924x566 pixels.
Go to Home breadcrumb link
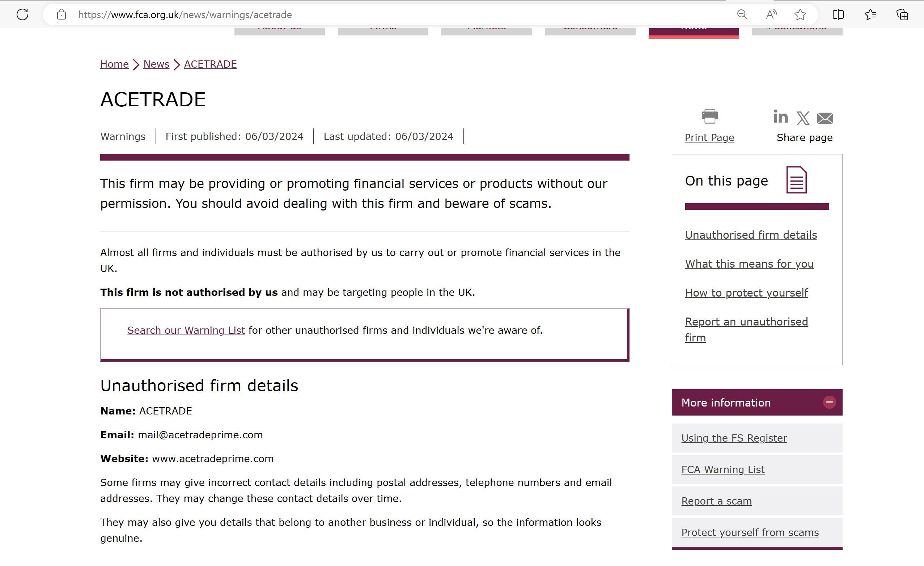coord(114,64)
